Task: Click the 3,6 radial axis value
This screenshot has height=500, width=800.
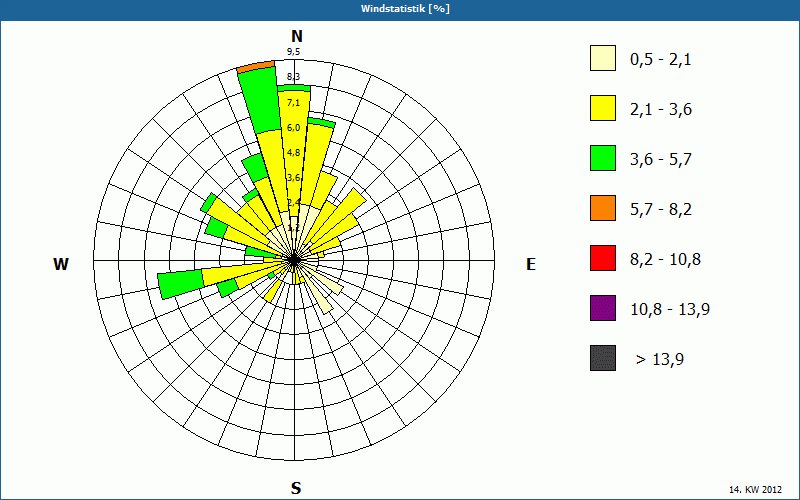Action: tap(293, 178)
